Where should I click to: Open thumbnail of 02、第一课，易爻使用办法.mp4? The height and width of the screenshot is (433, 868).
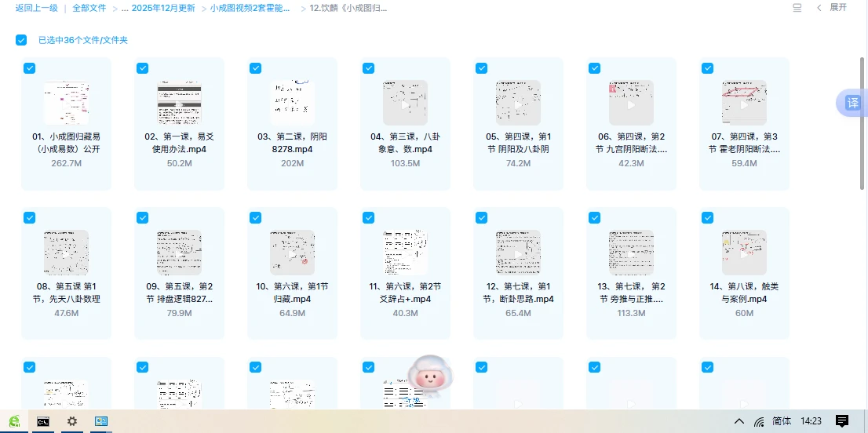pyautogui.click(x=180, y=103)
